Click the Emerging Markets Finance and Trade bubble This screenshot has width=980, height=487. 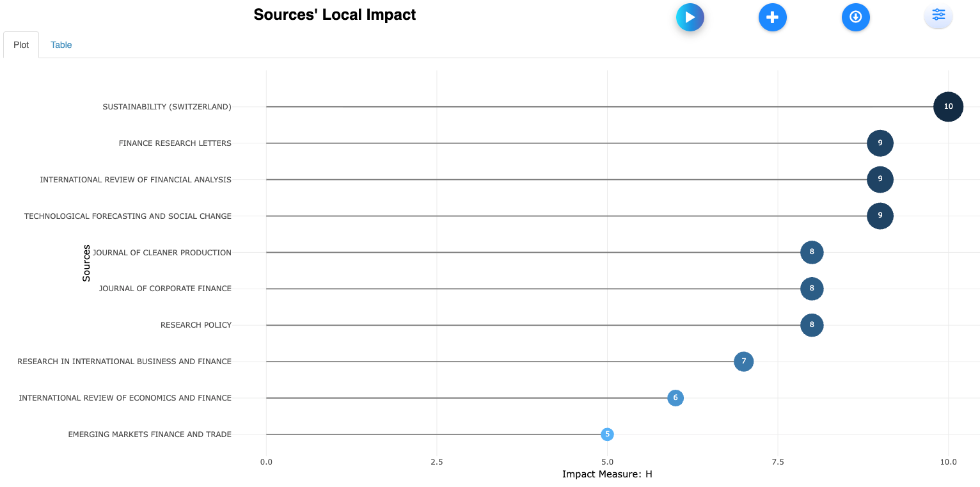pos(607,435)
